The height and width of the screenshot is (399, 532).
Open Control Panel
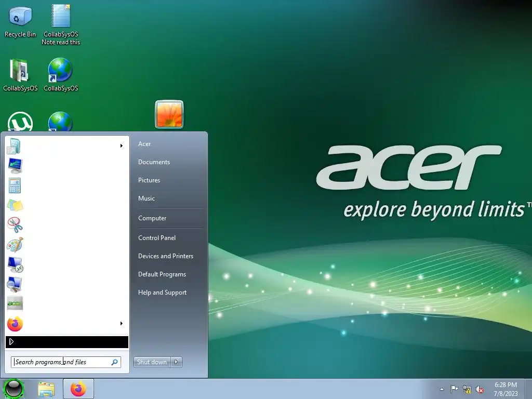coord(157,238)
